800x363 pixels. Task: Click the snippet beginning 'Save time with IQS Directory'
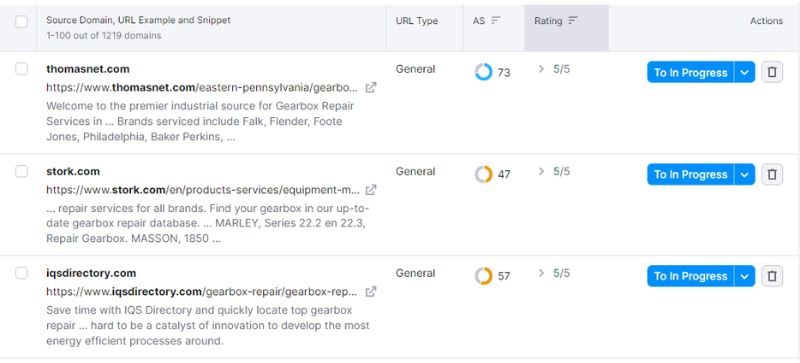pos(208,326)
